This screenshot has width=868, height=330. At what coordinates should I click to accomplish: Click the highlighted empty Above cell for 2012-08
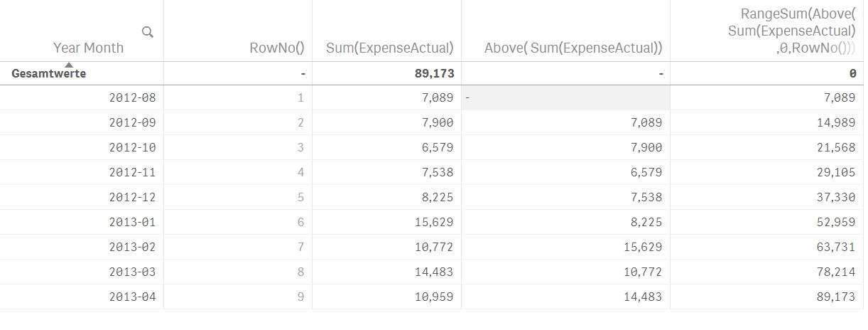[x=565, y=97]
